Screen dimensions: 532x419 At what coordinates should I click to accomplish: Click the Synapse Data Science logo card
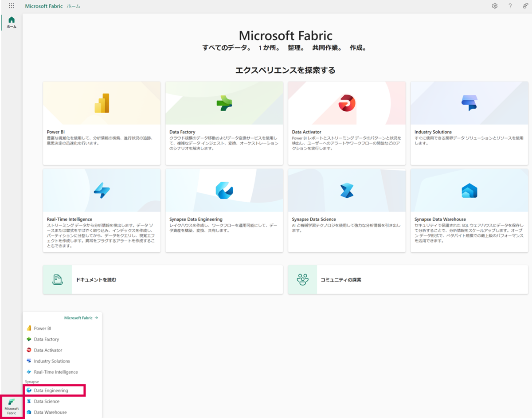[347, 190]
